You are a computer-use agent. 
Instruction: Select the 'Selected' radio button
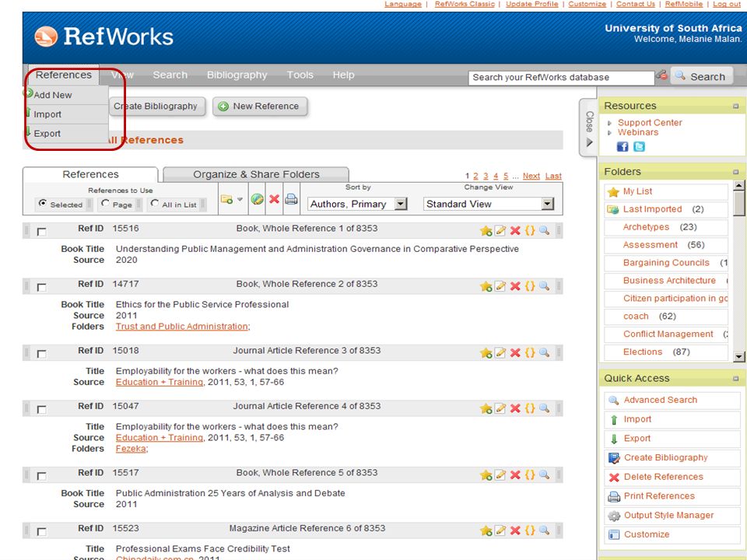click(x=42, y=203)
